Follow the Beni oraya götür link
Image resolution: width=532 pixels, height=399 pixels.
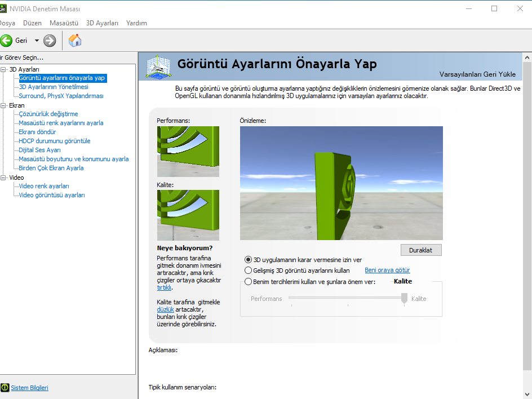387,270
